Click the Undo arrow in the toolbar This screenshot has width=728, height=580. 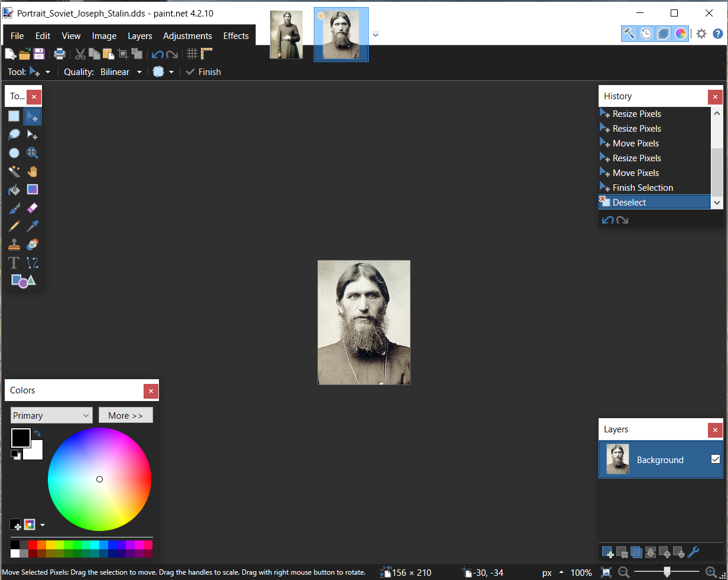(x=157, y=54)
